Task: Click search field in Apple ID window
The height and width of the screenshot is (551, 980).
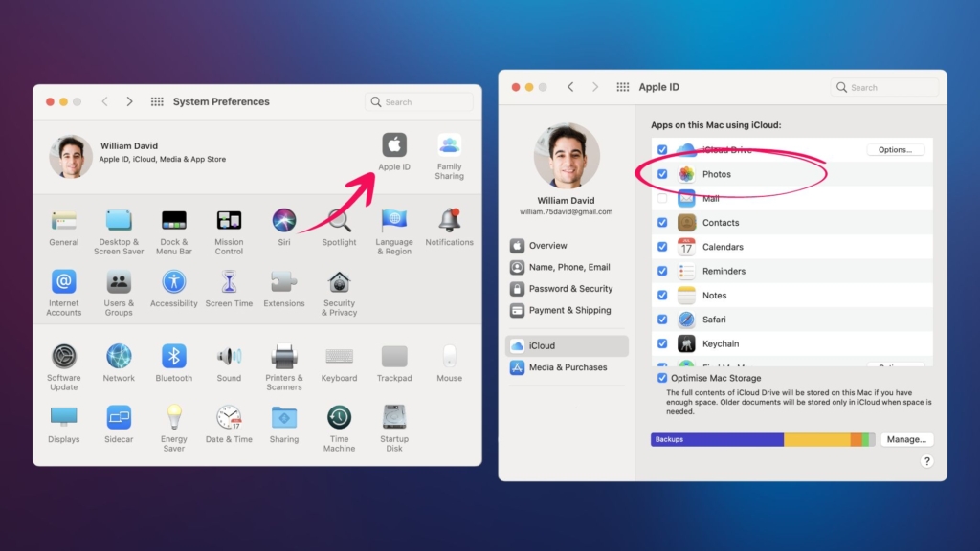Action: coord(884,87)
